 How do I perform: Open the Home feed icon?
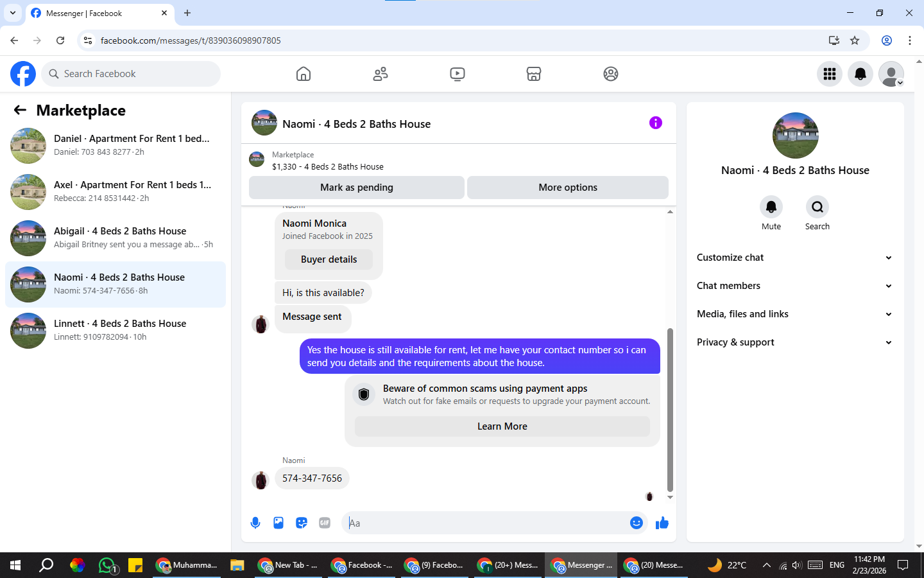coord(304,74)
